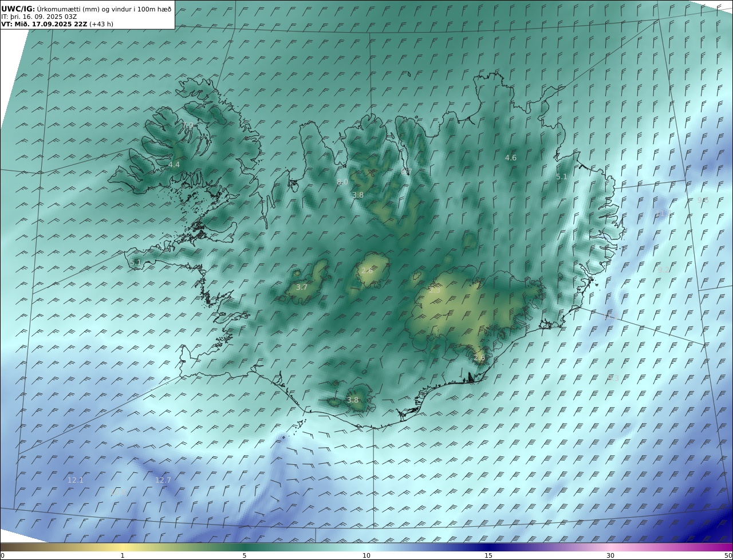Click the 9.2 value east of Iceland

click(x=664, y=269)
